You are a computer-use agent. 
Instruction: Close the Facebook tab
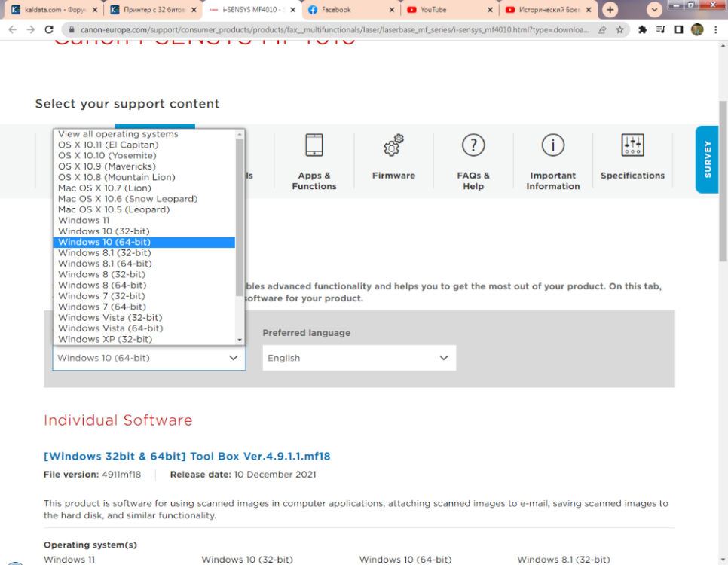click(x=391, y=9)
